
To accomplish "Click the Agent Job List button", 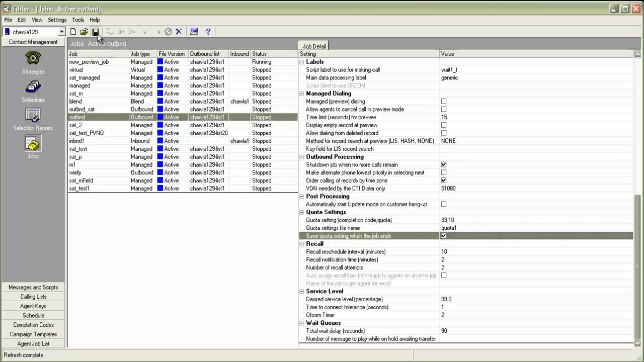I will point(33,344).
